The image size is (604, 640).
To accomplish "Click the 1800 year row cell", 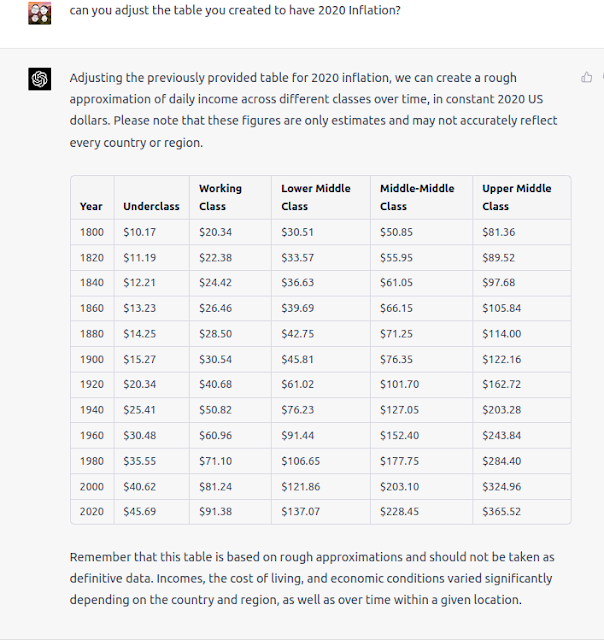I will (x=91, y=232).
